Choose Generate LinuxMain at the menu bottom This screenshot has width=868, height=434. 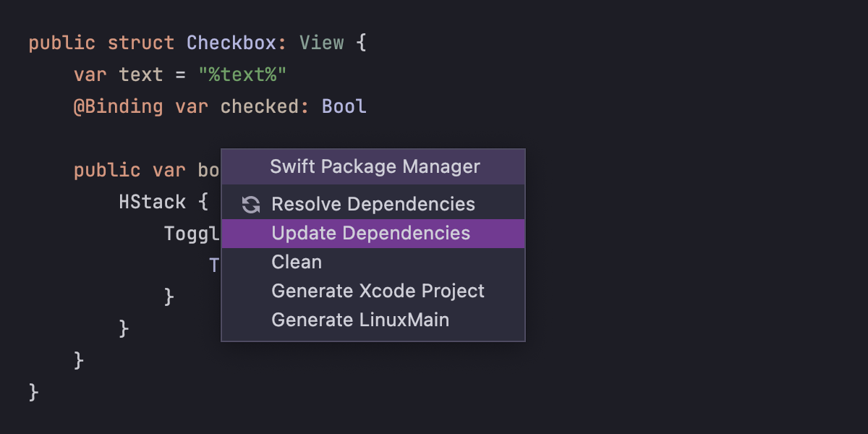tap(359, 320)
